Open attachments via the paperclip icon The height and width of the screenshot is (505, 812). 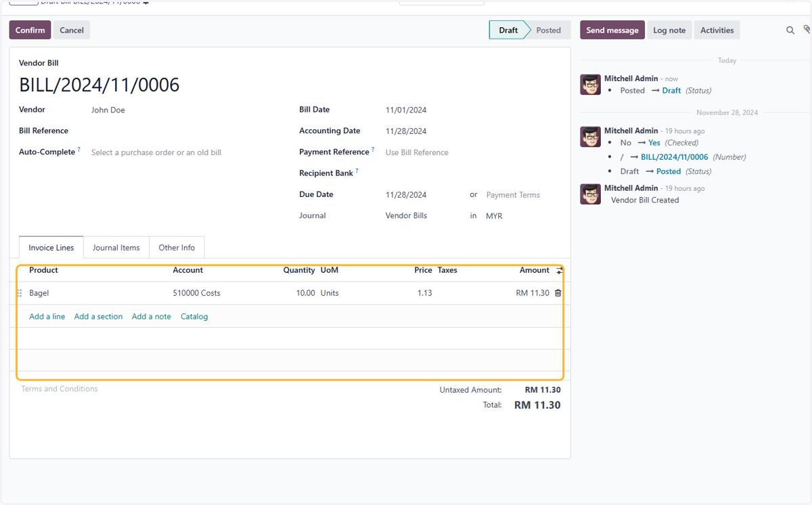[x=807, y=30]
